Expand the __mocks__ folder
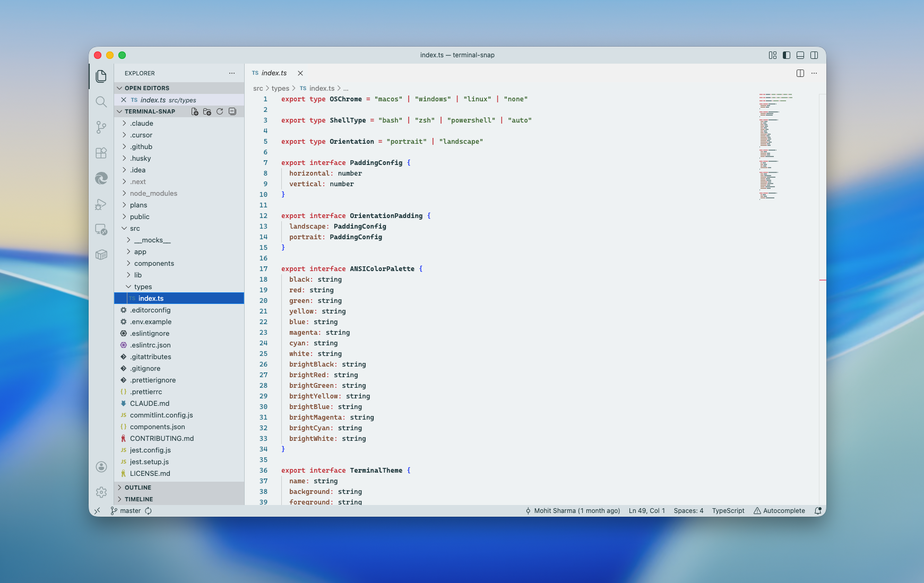 click(x=179, y=240)
